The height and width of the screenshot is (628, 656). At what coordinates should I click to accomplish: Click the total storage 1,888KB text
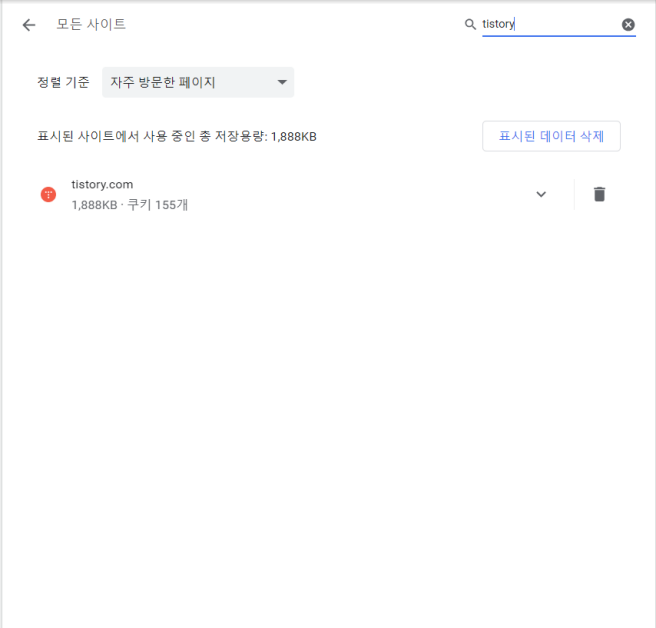click(177, 136)
